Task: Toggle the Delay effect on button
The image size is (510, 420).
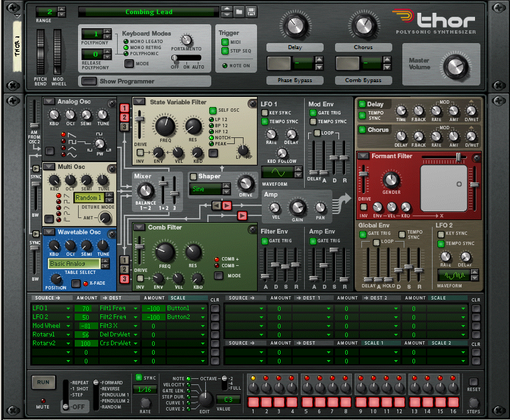Action: click(362, 104)
